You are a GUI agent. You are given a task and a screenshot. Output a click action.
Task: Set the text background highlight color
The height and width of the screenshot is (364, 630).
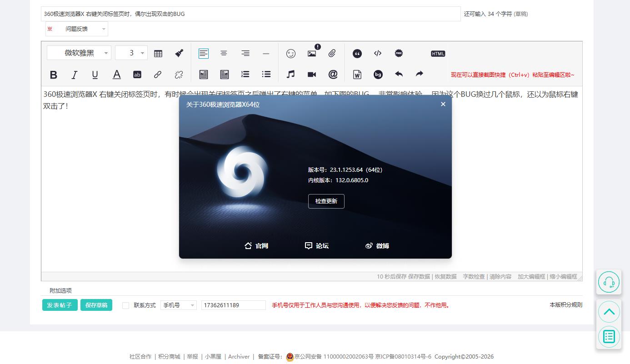point(137,75)
